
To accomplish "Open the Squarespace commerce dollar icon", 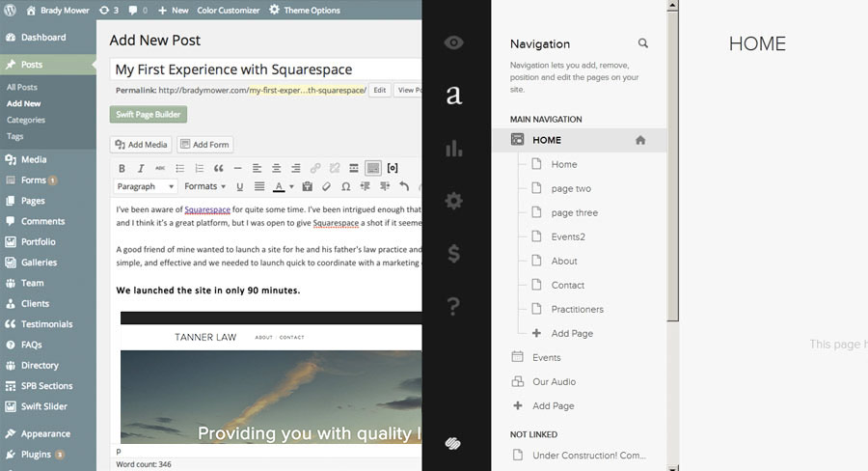I will (454, 253).
